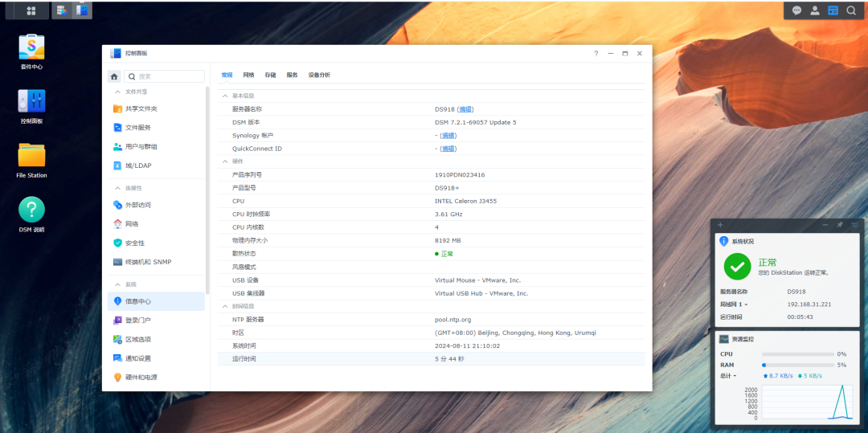The width and height of the screenshot is (868, 433).
Task: Collapse the 硬件 section
Action: pos(225,161)
